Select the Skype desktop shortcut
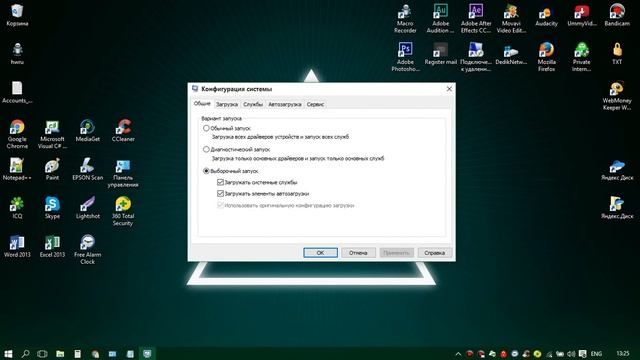 [52, 207]
